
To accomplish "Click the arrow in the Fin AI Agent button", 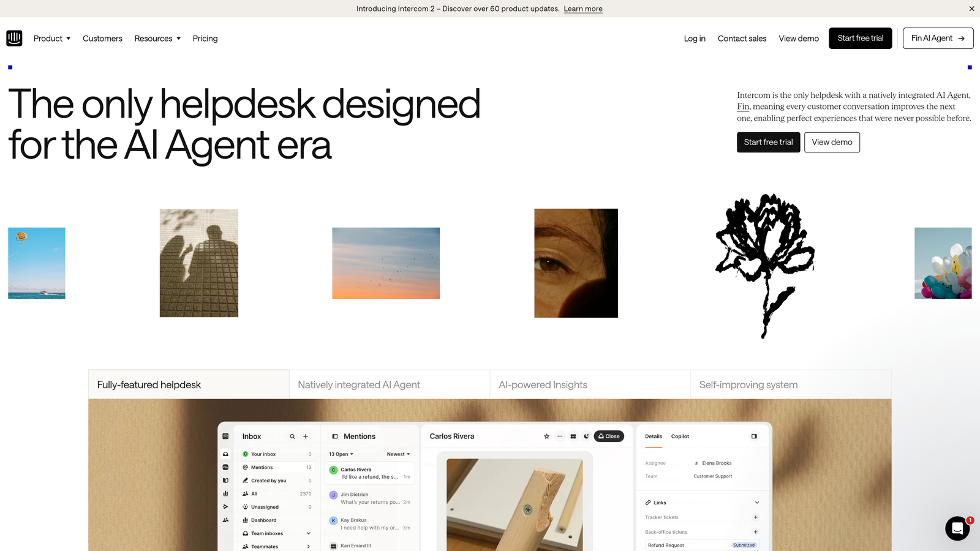I will click(962, 39).
